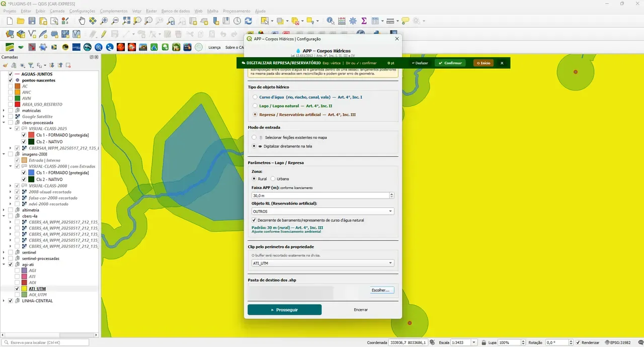Create a new QGIS project
This screenshot has width=644, height=347.
(10, 21)
